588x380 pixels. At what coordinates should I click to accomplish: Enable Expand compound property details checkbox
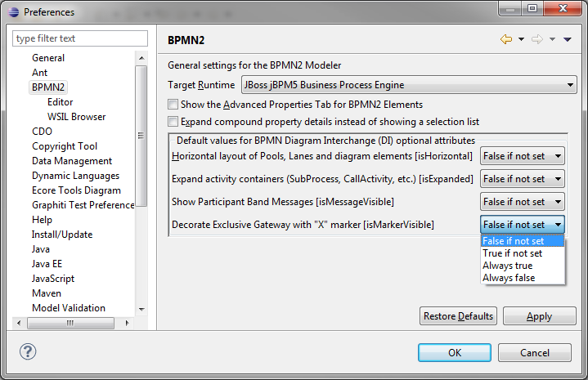[x=173, y=122]
